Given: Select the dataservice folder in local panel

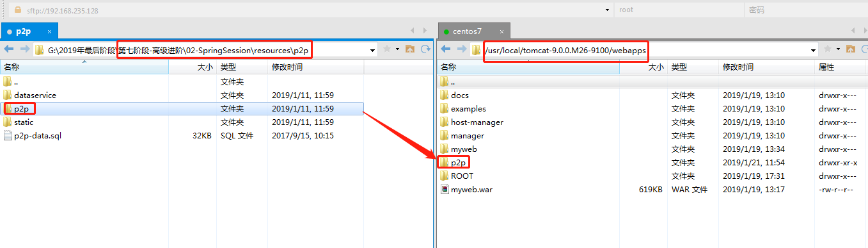Looking at the screenshot, I should pyautogui.click(x=35, y=95).
